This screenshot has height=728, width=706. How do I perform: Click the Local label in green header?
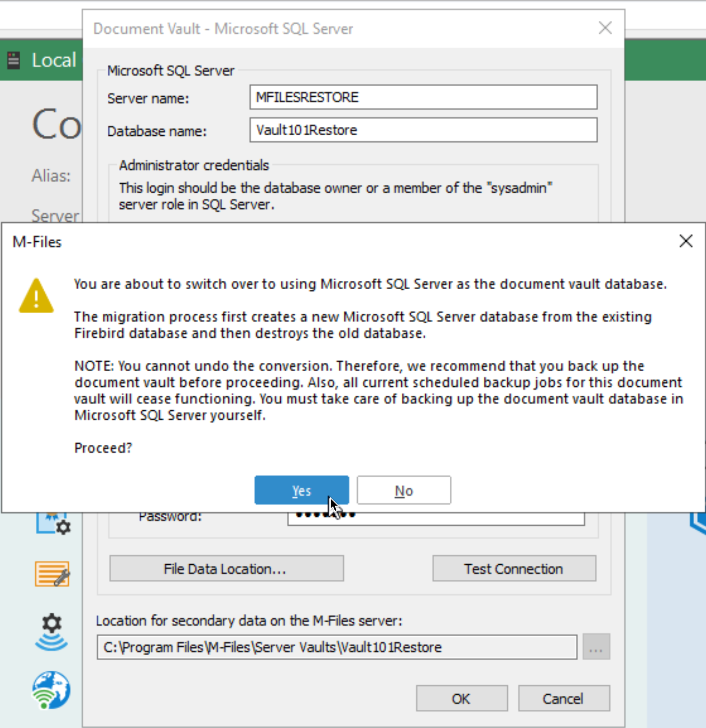point(54,60)
